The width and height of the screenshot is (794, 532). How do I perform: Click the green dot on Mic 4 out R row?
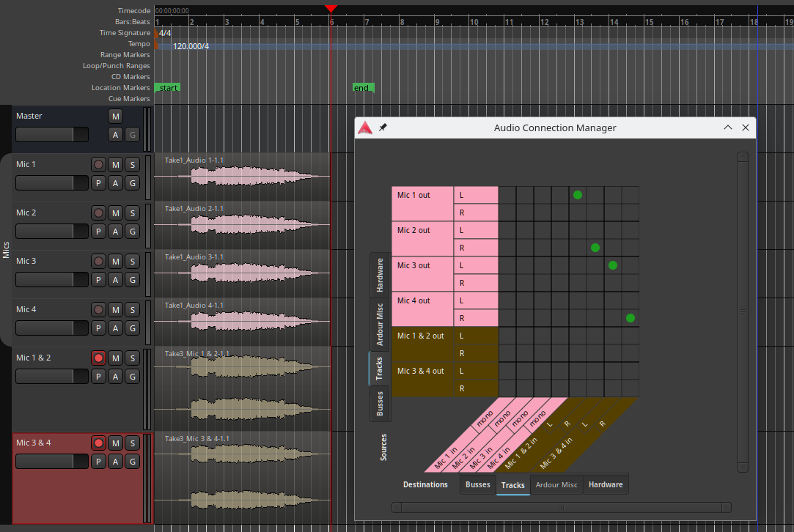(x=631, y=318)
